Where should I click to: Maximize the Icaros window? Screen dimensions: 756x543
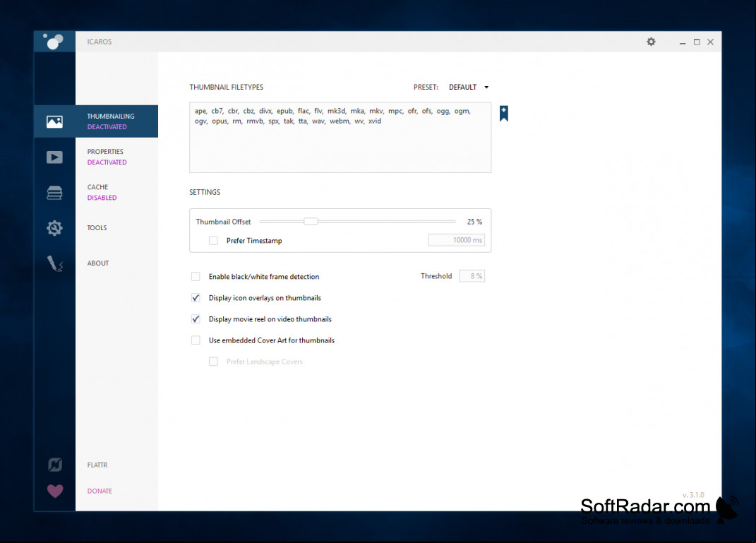pos(697,42)
